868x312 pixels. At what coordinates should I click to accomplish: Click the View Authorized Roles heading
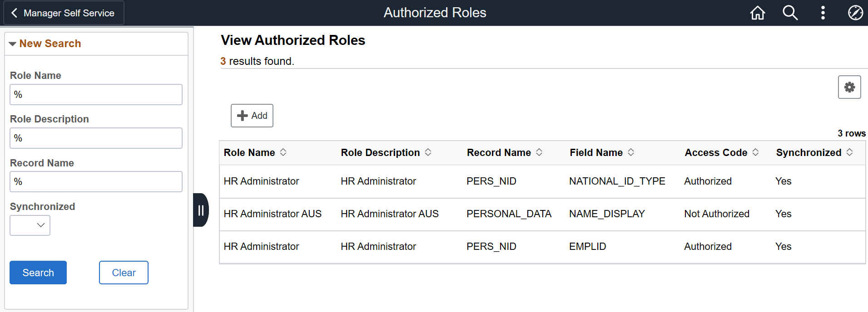click(x=293, y=40)
